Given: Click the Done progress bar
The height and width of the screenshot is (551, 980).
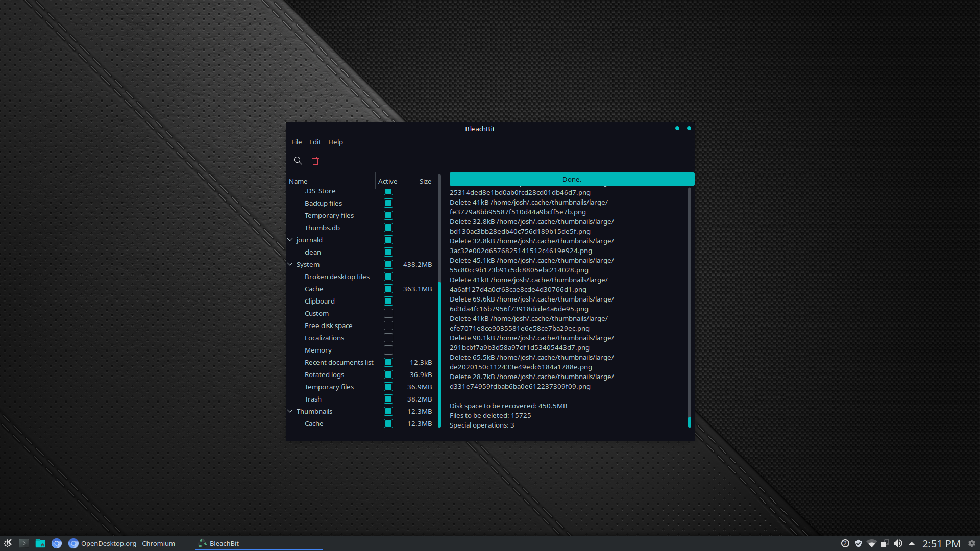Looking at the screenshot, I should [x=572, y=179].
